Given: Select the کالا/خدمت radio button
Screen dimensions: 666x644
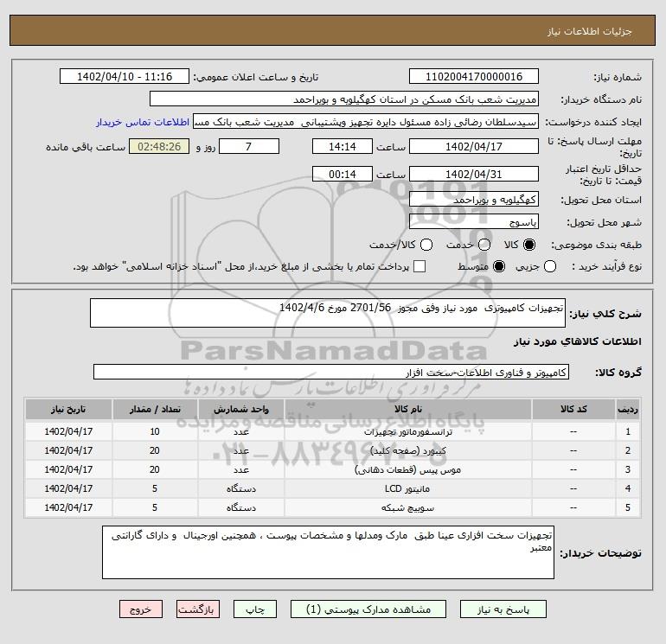Looking at the screenshot, I should point(426,245).
